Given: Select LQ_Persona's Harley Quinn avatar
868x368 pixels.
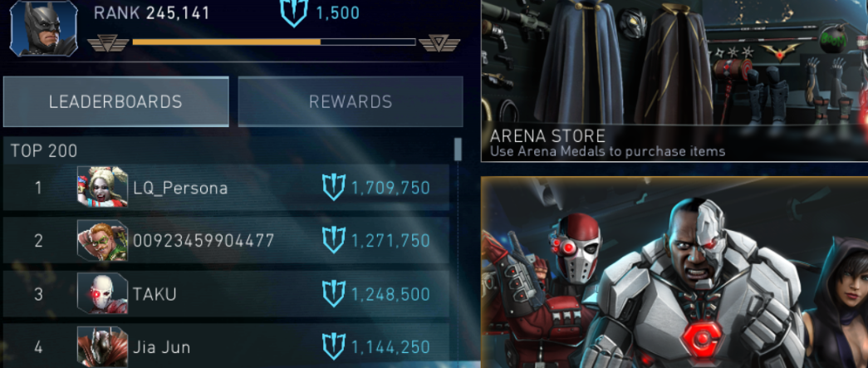Looking at the screenshot, I should [102, 187].
